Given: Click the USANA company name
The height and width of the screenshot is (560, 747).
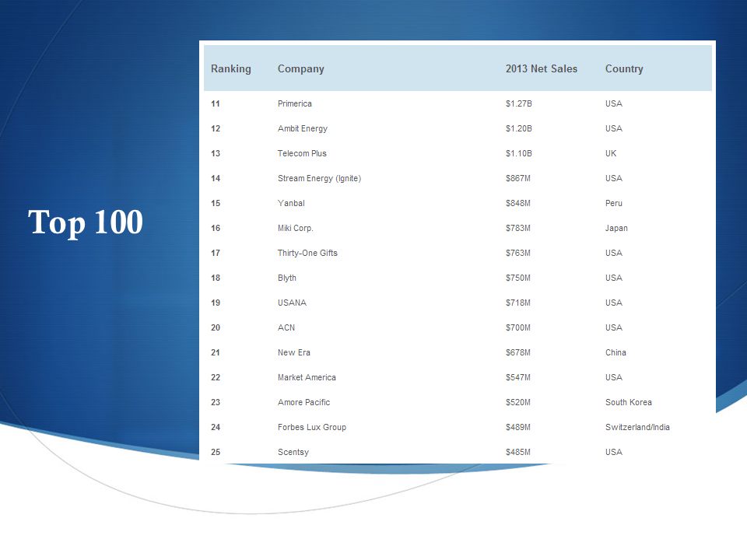Looking at the screenshot, I should (292, 303).
